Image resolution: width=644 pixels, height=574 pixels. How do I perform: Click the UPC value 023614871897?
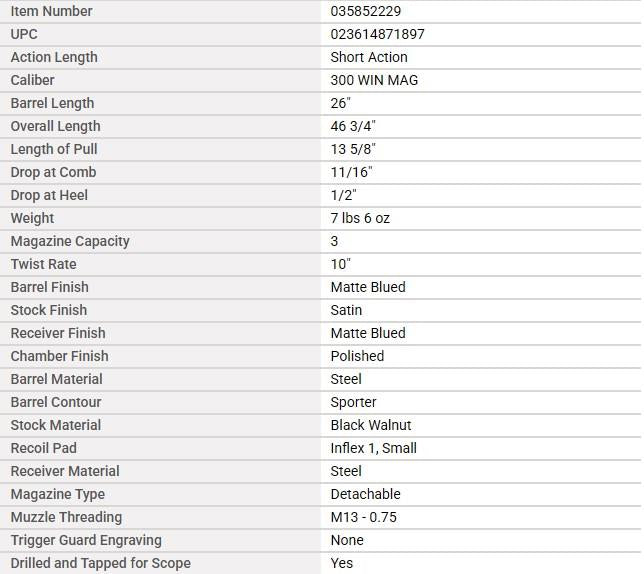point(377,34)
